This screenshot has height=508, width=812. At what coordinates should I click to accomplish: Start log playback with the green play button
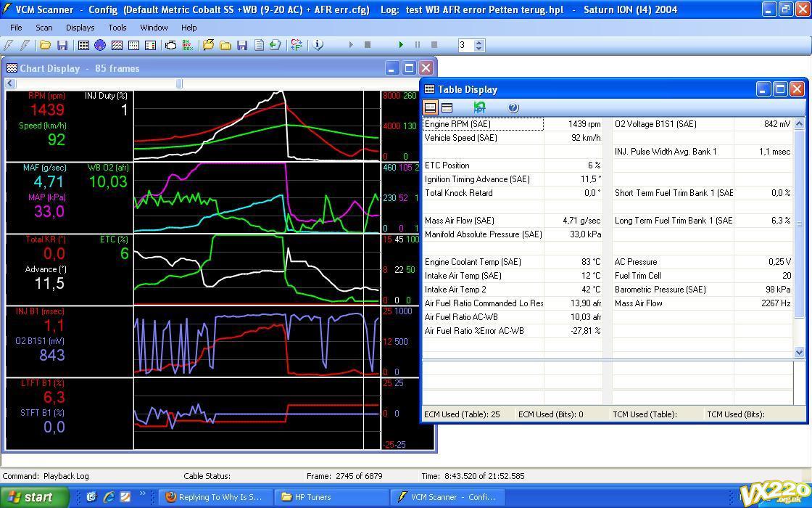coord(401,45)
